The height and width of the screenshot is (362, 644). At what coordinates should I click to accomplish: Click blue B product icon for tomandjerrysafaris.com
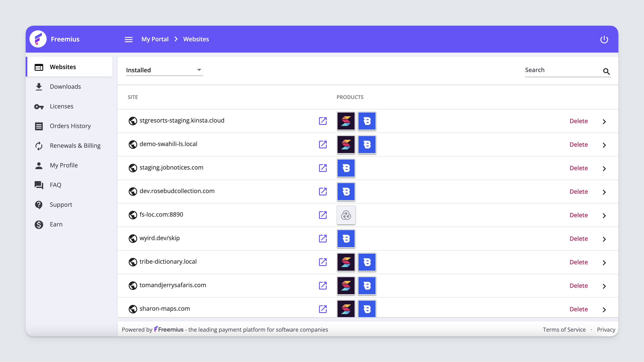pyautogui.click(x=367, y=286)
